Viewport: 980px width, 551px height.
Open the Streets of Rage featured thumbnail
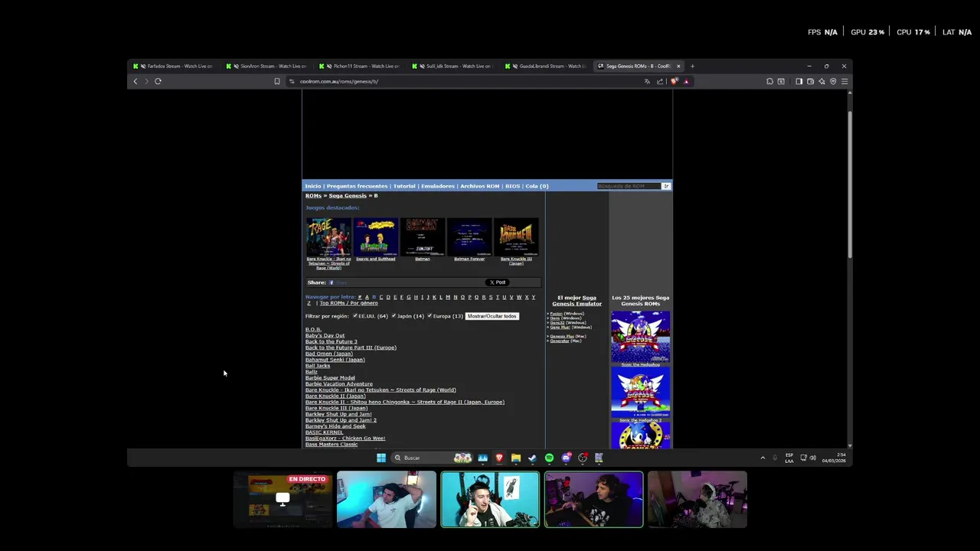pyautogui.click(x=328, y=237)
